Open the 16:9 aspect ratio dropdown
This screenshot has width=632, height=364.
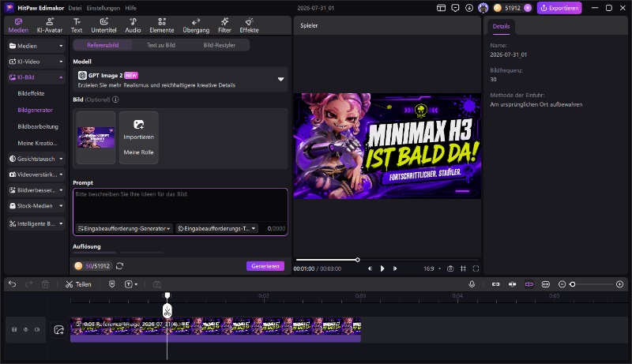pos(432,268)
